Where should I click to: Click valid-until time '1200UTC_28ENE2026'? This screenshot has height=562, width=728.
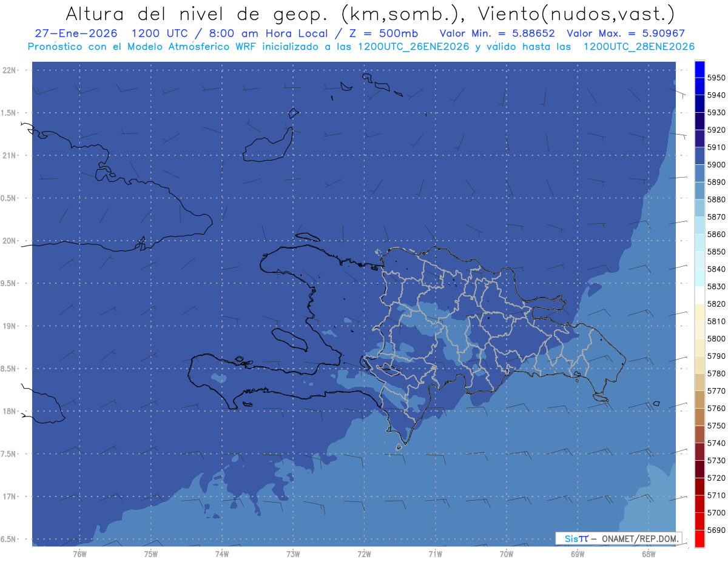pos(639,47)
